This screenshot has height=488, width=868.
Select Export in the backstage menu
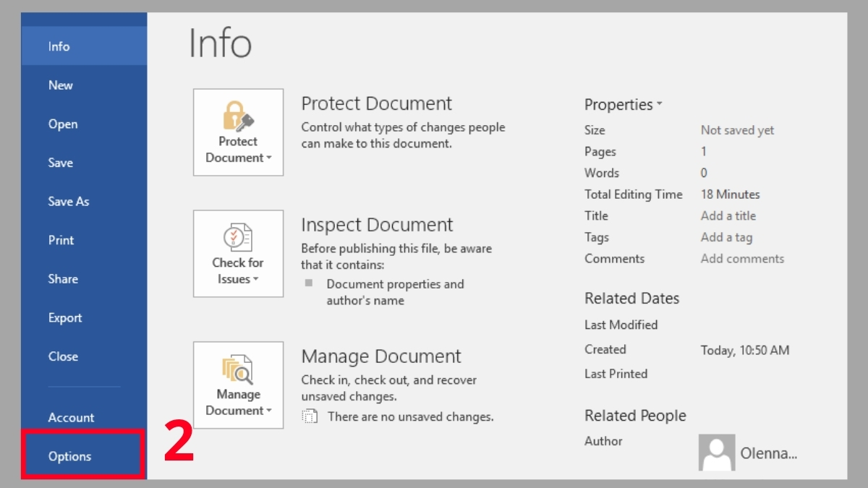[x=65, y=318]
